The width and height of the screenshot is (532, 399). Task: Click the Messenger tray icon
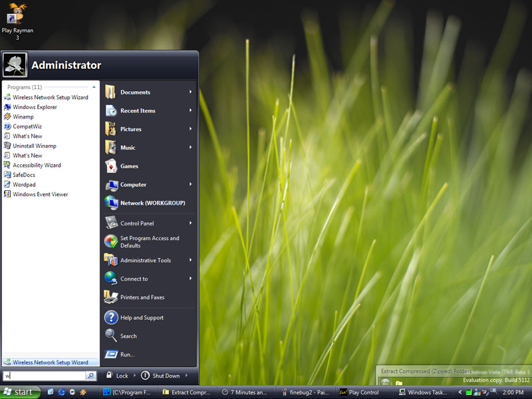(477, 392)
